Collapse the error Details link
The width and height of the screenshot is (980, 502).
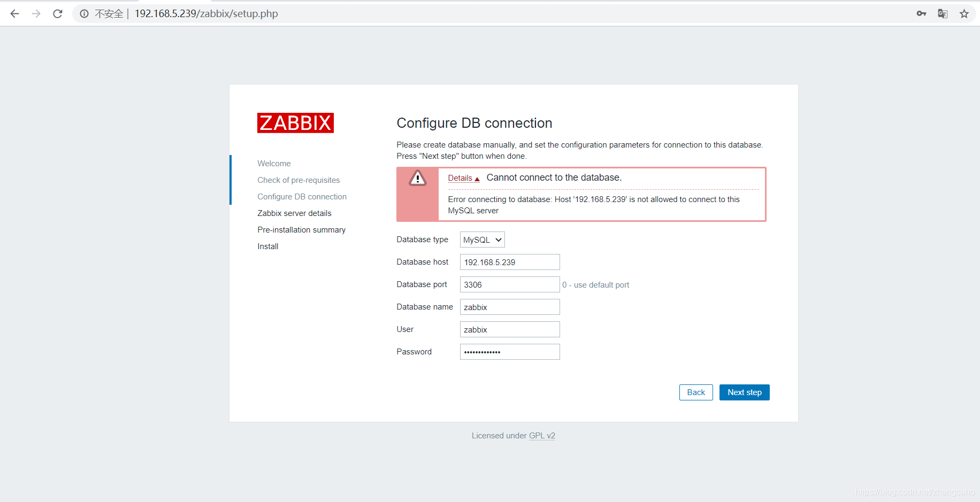point(463,178)
